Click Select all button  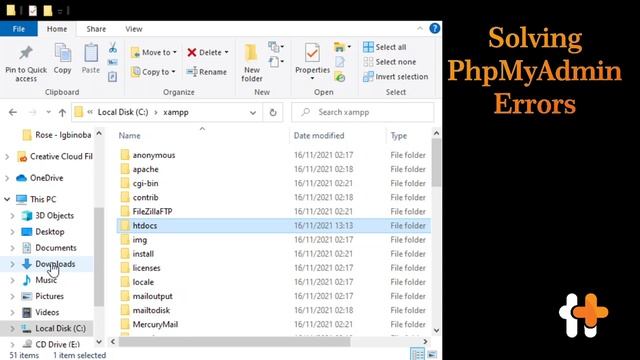tap(384, 47)
